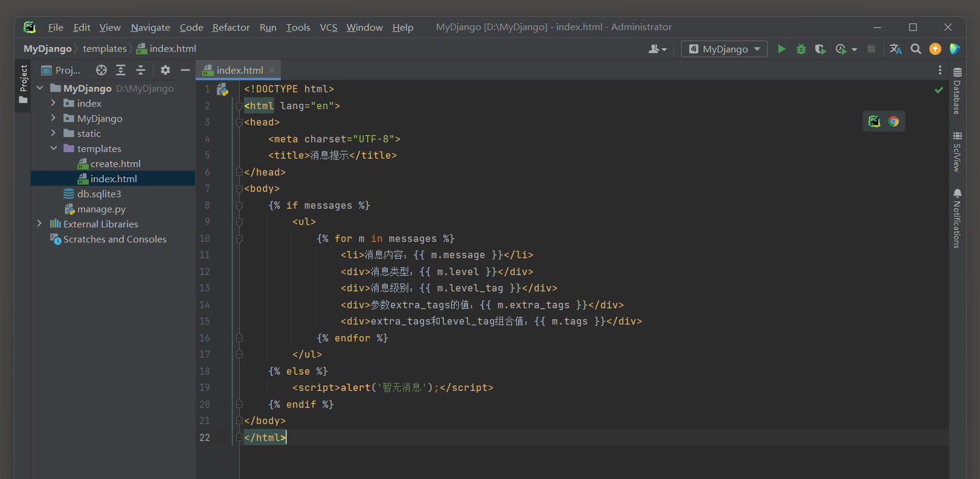This screenshot has width=980, height=479.
Task: Open preview in built-in PyCharm browser
Action: [x=874, y=121]
